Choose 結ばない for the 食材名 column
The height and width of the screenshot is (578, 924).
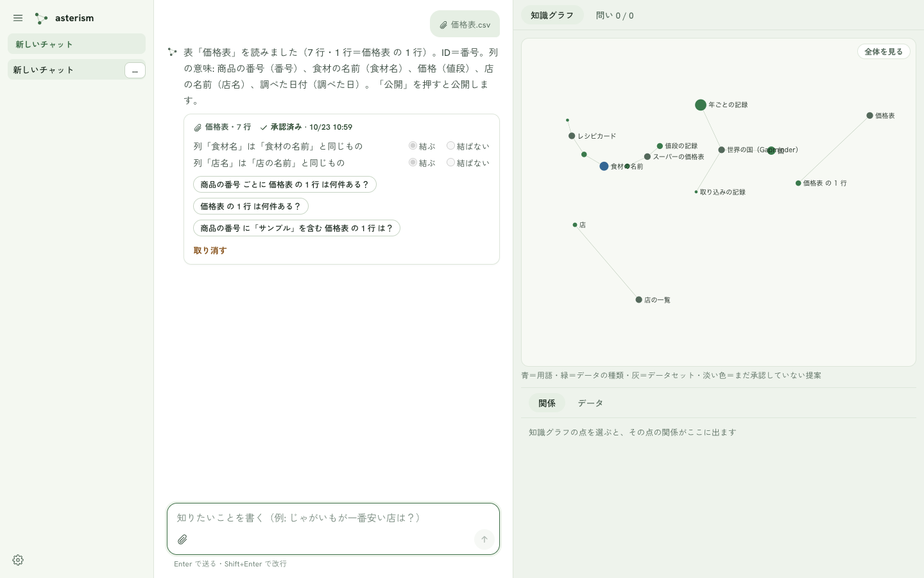pos(450,146)
